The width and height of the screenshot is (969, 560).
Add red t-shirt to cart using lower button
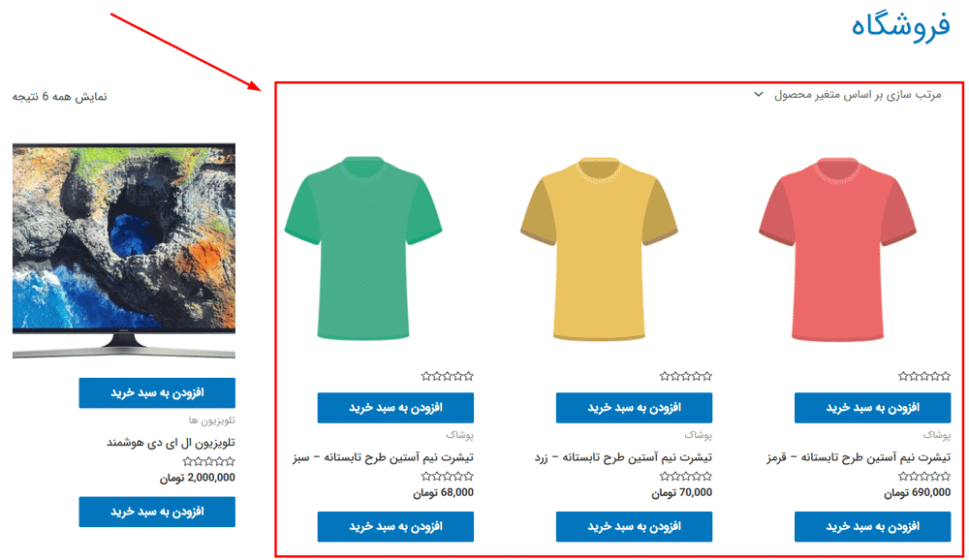tap(873, 527)
